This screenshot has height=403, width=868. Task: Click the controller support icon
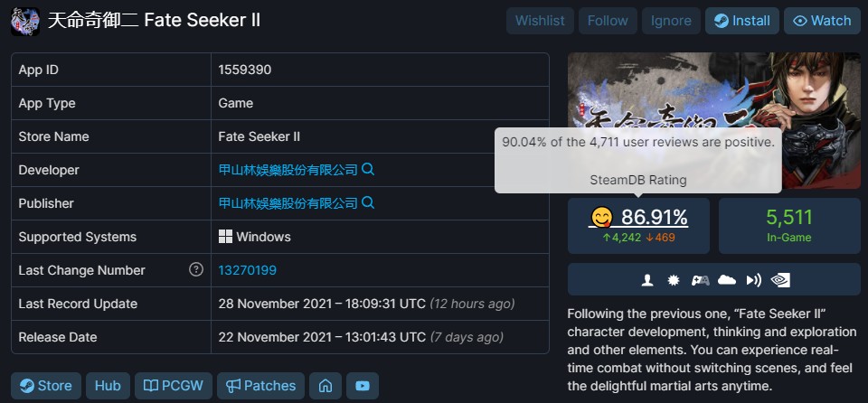(700, 280)
